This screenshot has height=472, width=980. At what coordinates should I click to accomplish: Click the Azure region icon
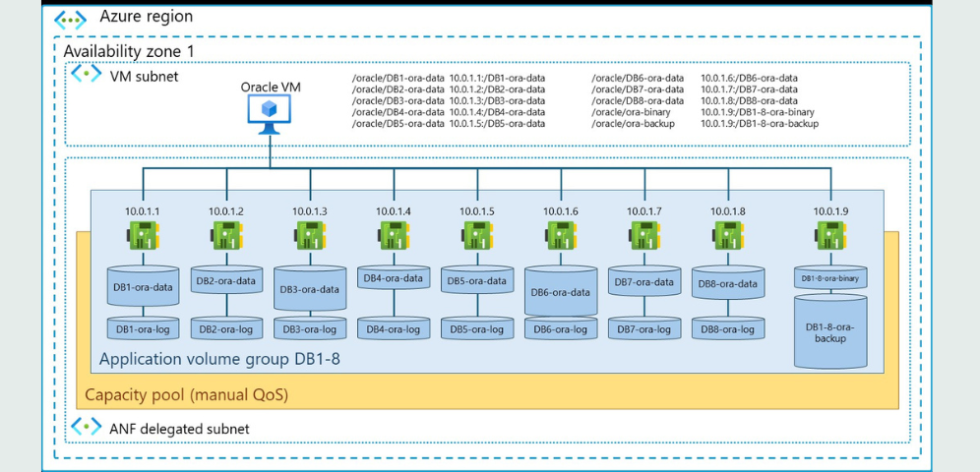pyautogui.click(x=70, y=20)
